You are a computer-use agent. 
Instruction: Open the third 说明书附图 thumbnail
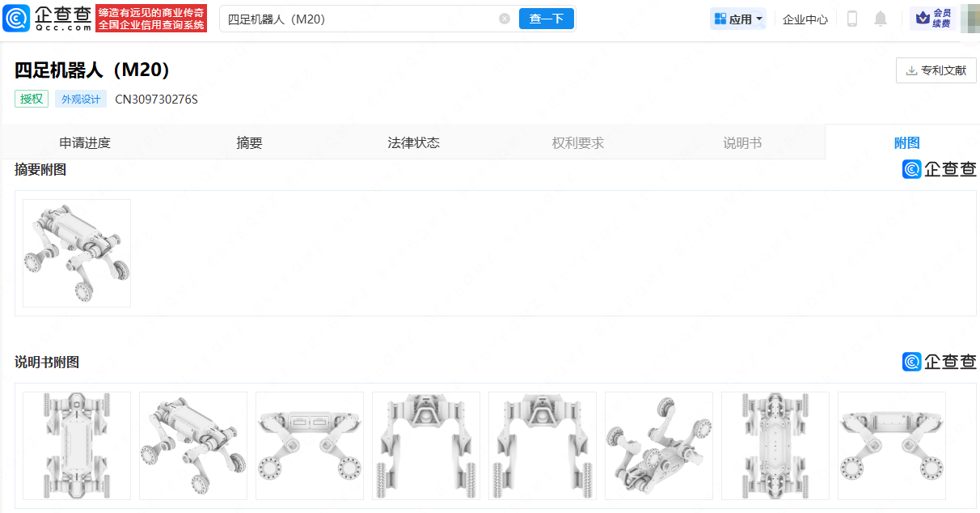point(310,446)
